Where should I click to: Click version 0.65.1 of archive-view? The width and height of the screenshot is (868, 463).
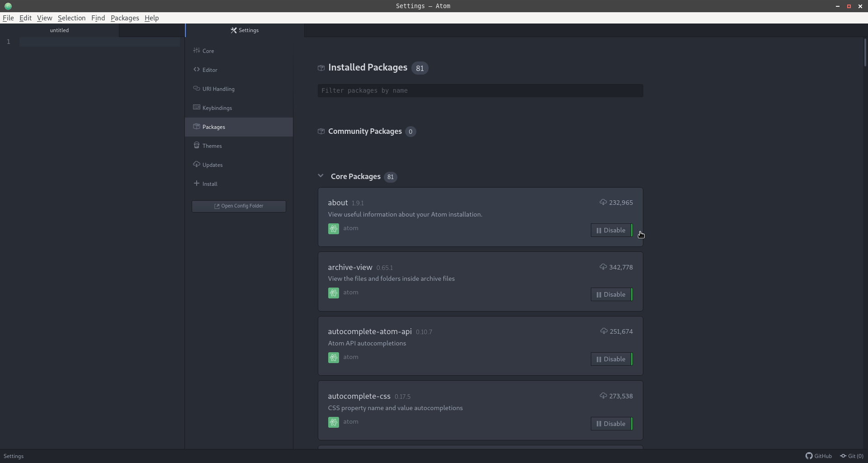pos(385,268)
